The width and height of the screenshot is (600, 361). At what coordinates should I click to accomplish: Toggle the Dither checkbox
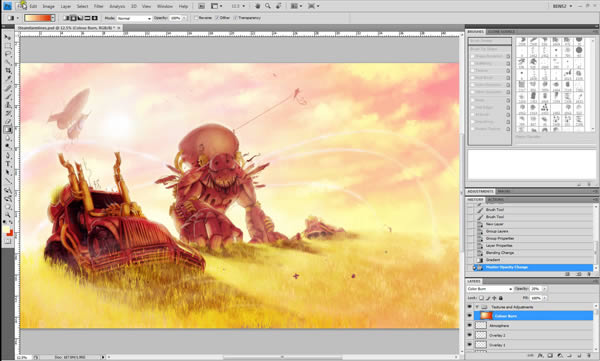(217, 18)
